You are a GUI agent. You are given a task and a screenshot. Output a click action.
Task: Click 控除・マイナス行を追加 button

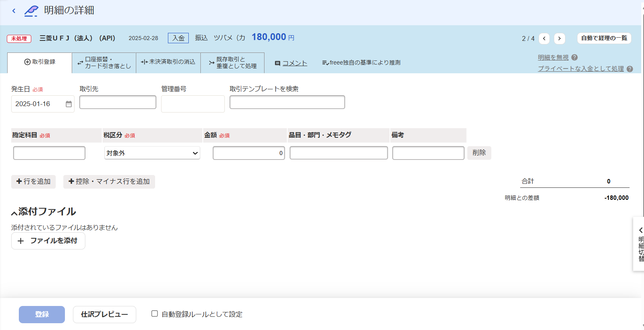109,181
